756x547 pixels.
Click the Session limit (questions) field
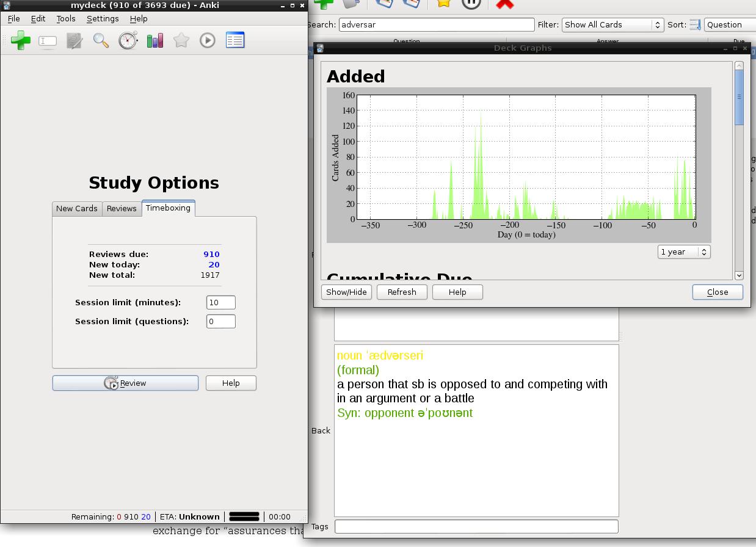click(220, 321)
